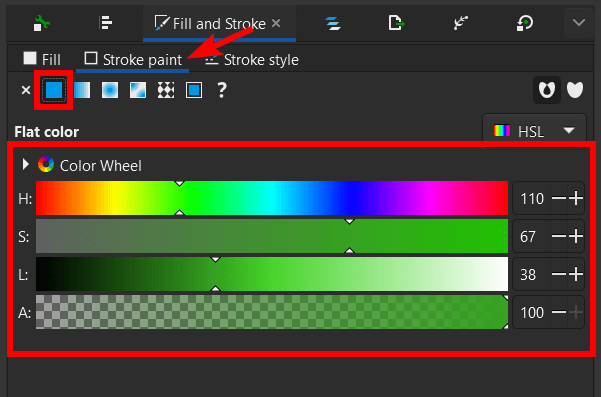Screen dimensions: 601x397
Task: Choose the pattern paint type
Action: (x=166, y=90)
